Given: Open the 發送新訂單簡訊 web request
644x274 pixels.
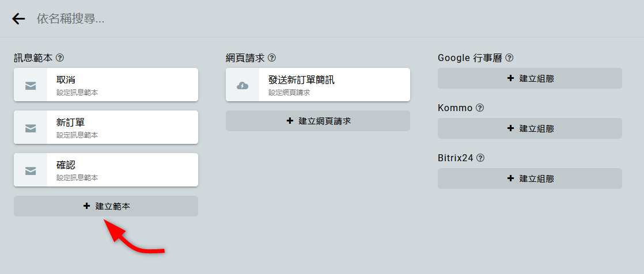Looking at the screenshot, I should pyautogui.click(x=333, y=85).
